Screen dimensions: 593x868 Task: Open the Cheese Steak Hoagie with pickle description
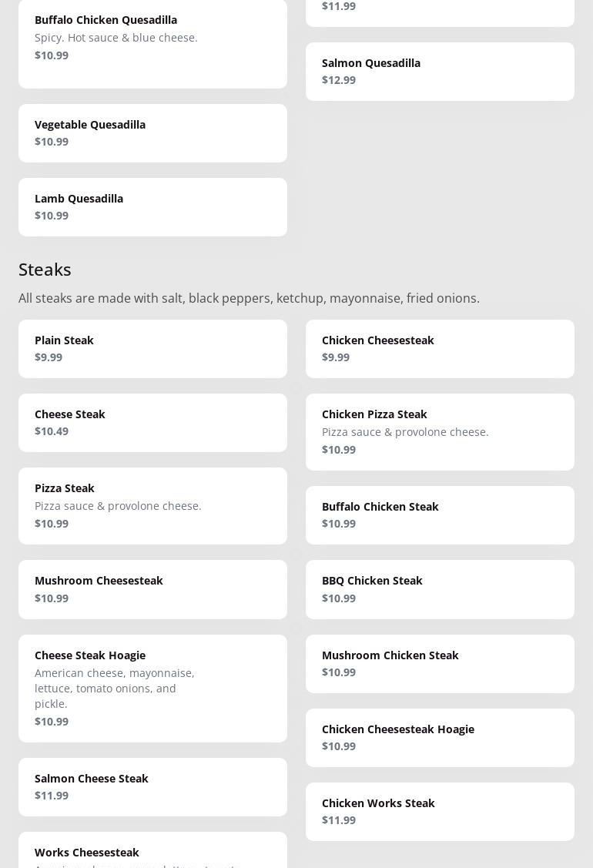(x=152, y=688)
